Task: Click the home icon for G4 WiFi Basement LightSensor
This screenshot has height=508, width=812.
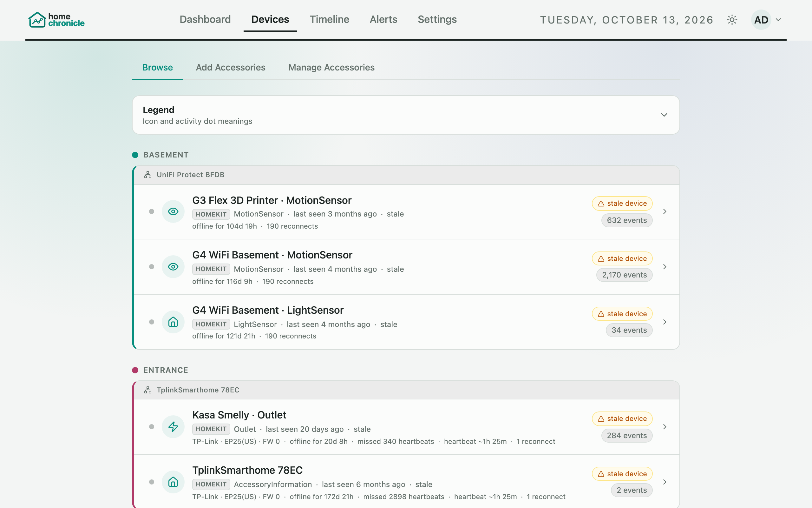Action: tap(173, 322)
